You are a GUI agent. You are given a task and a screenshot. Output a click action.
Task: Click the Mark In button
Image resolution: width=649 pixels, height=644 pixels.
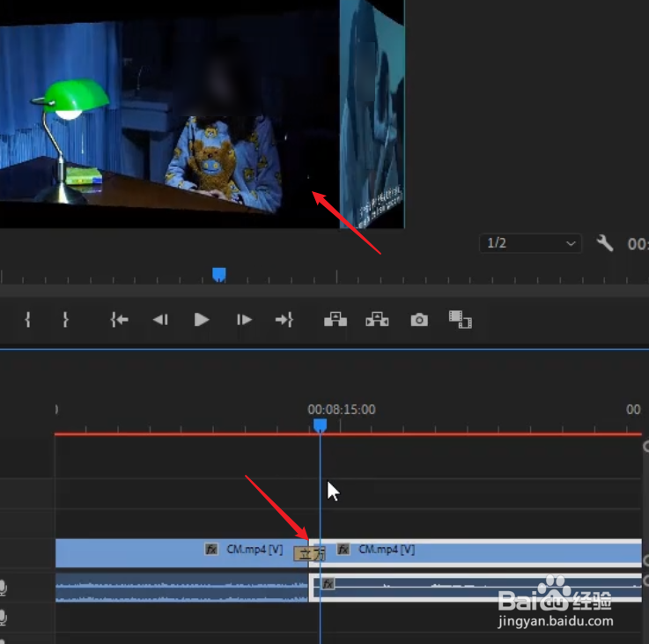click(27, 320)
